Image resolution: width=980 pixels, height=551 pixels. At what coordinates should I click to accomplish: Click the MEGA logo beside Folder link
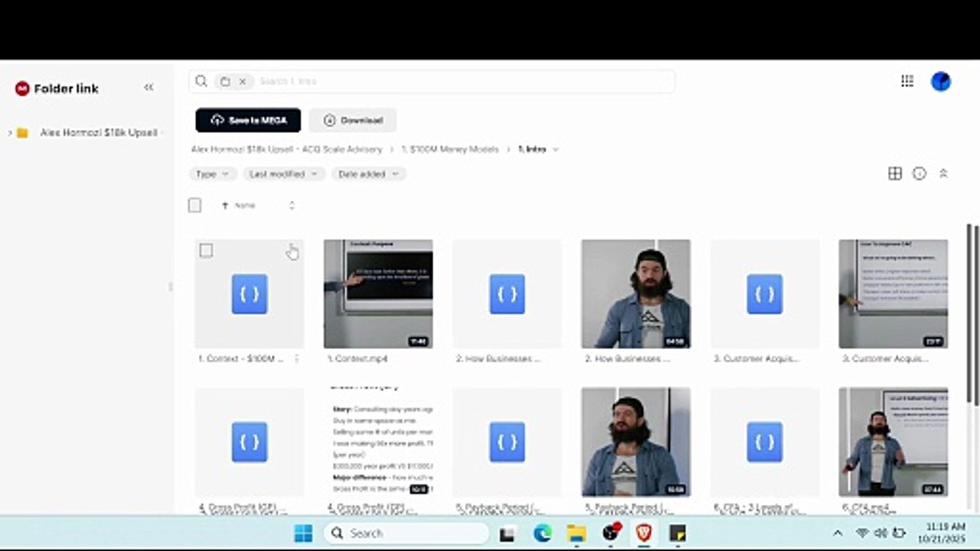pos(22,89)
